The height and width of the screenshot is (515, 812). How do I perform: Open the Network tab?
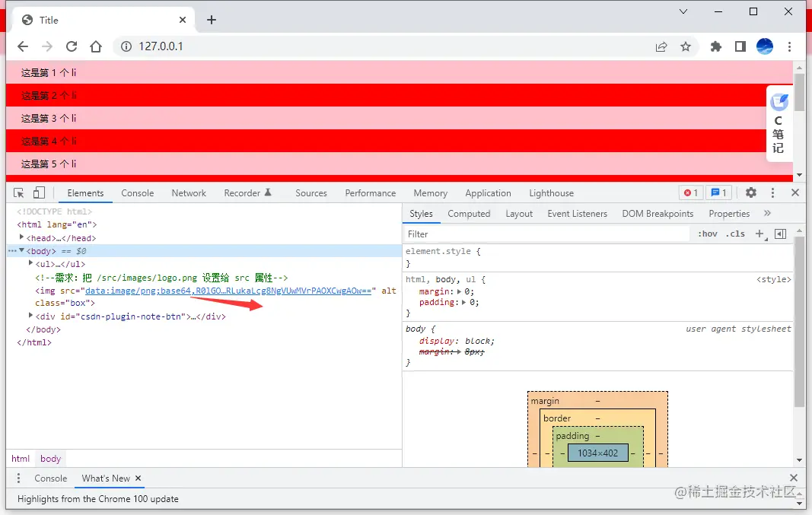tap(189, 193)
